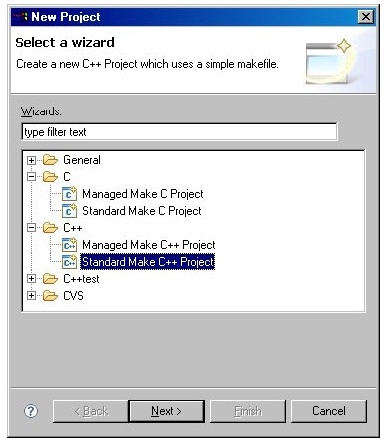Expand the CVS tree node

(x=31, y=296)
